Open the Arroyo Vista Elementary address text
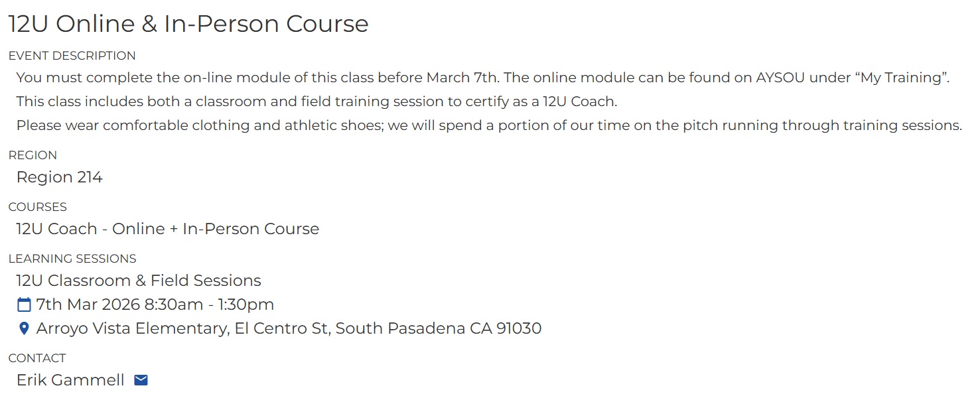This screenshot has height=402, width=980. pyautogui.click(x=289, y=328)
